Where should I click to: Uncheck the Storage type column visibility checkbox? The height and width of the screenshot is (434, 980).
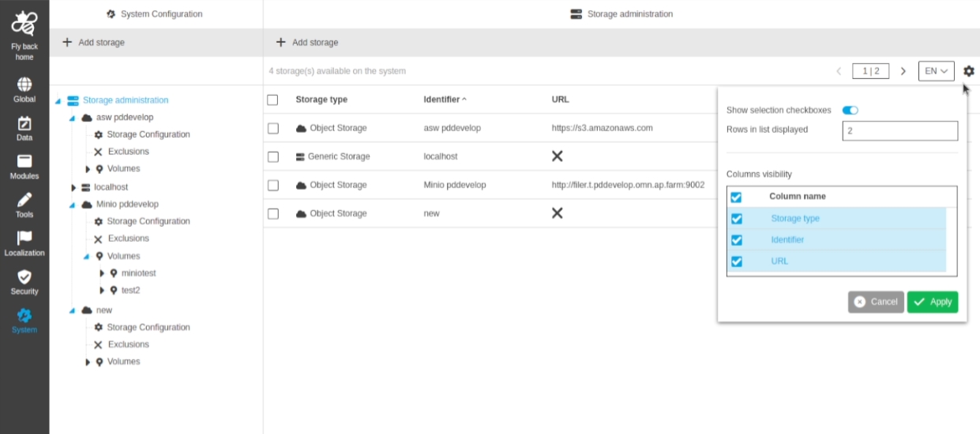tap(737, 219)
